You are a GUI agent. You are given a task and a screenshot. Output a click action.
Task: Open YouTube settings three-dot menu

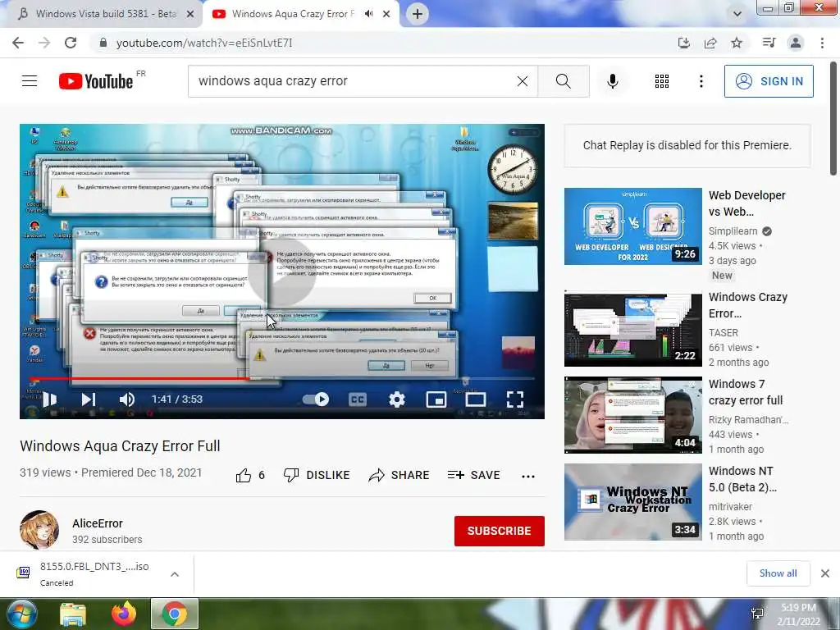[x=701, y=81]
